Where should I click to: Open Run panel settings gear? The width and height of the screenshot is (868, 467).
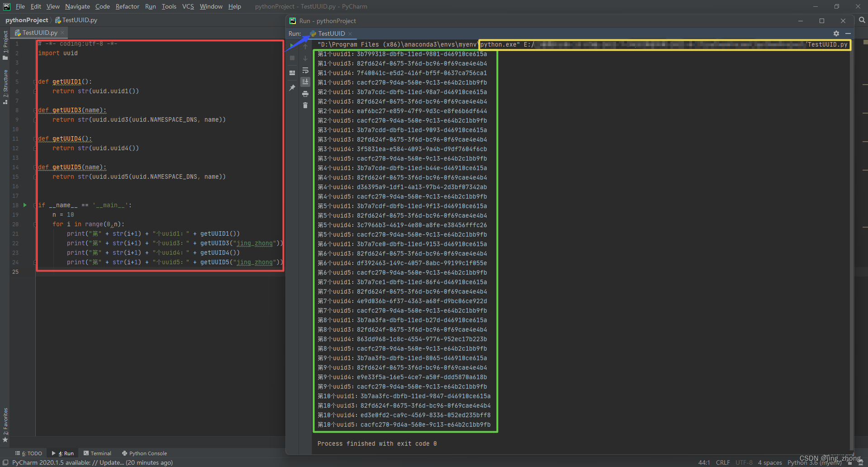pos(836,33)
